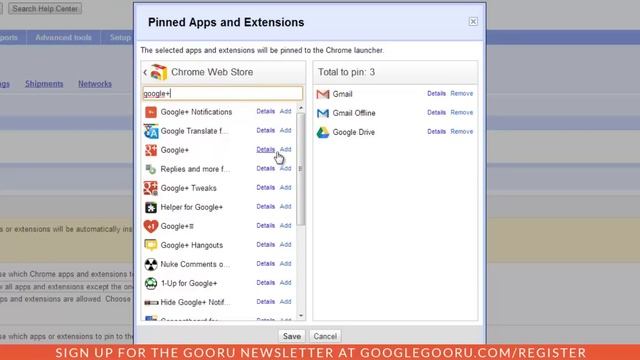The width and height of the screenshot is (640, 360).
Task: Add Google Translate to pinned list
Action: [285, 131]
